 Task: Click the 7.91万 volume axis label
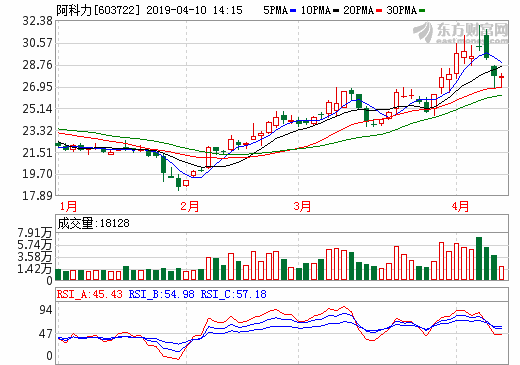pos(35,233)
